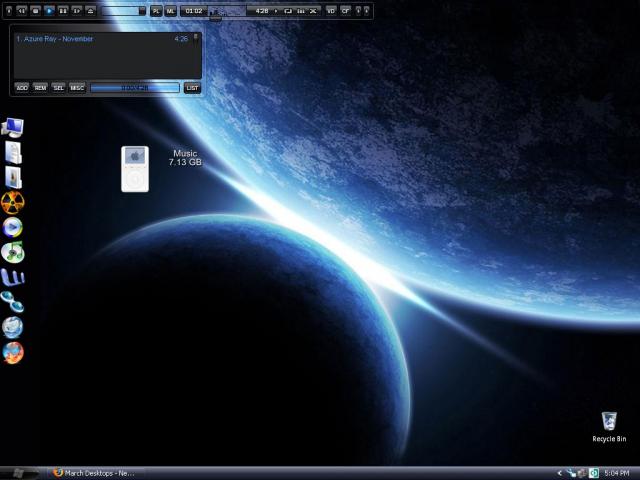Toggle shuffle in the Winamp bar
The image size is (640, 480).
coord(313,11)
